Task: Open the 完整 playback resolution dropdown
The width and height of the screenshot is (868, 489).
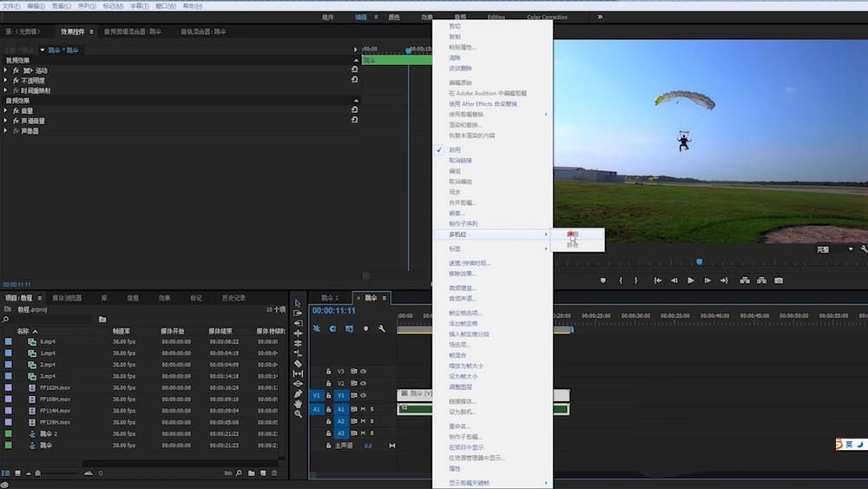Action: click(x=834, y=249)
